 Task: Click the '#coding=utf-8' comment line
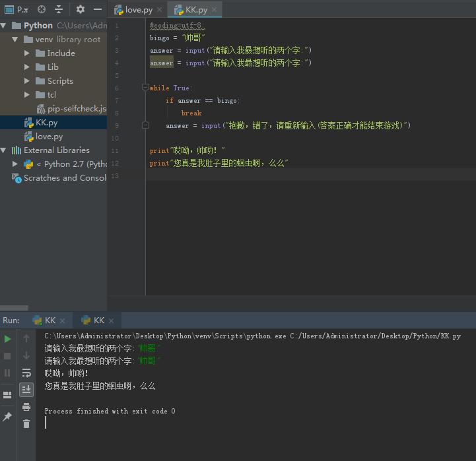177,26
